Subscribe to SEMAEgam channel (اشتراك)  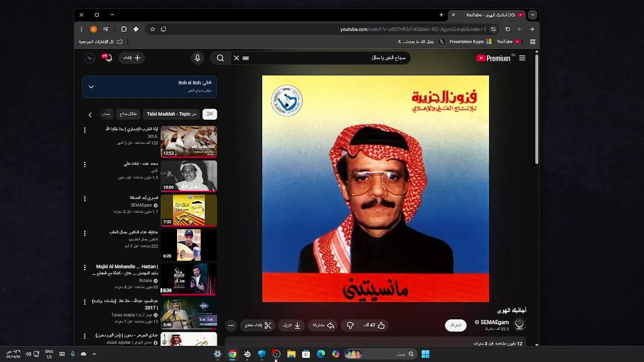(456, 325)
